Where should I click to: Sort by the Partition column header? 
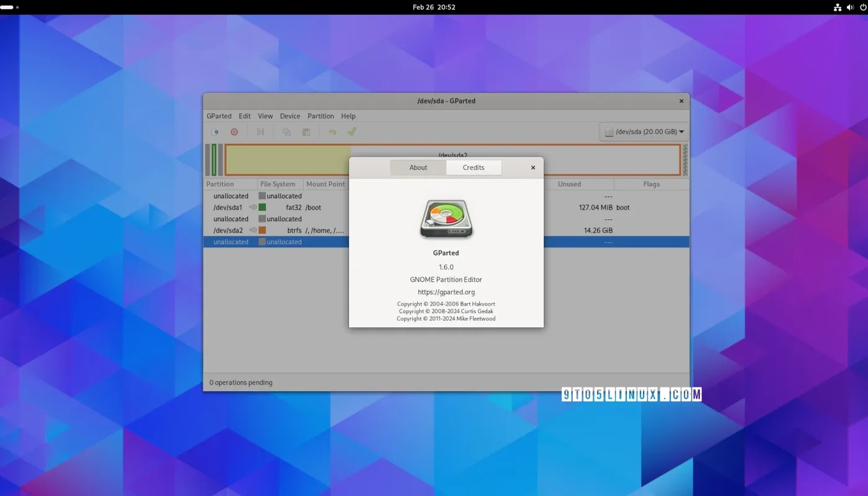pyautogui.click(x=231, y=184)
